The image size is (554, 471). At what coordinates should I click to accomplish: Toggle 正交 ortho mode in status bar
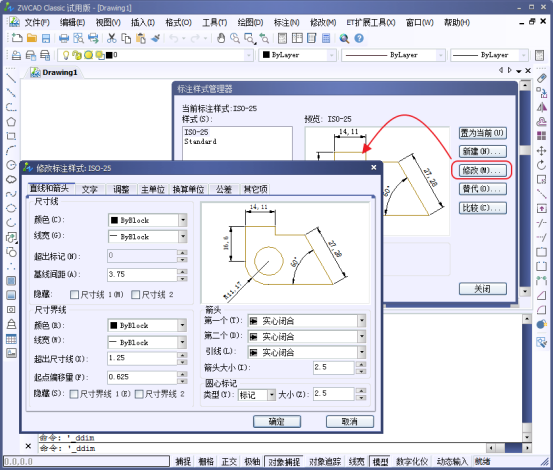229,461
